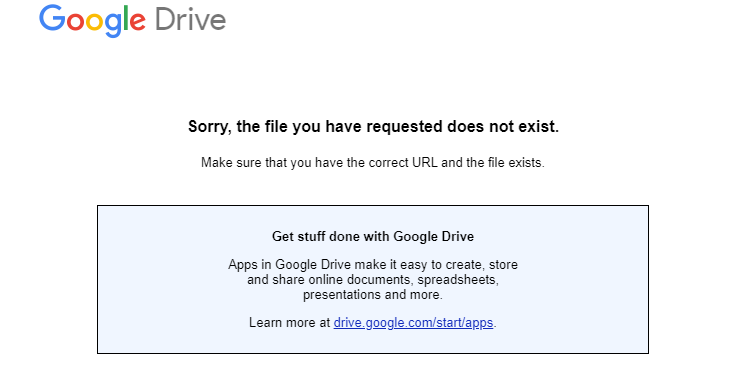
Task: Click the 'file you have requested does not exist' heading
Action: (373, 126)
